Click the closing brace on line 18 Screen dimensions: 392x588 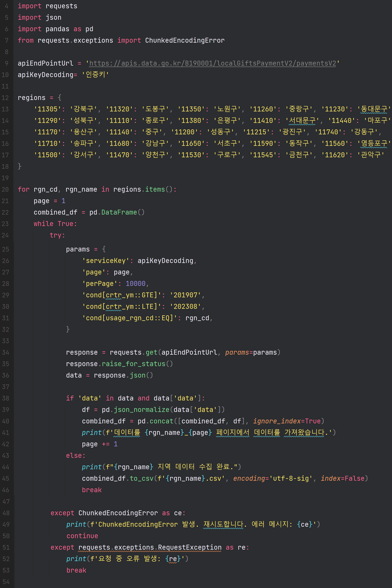tap(19, 166)
